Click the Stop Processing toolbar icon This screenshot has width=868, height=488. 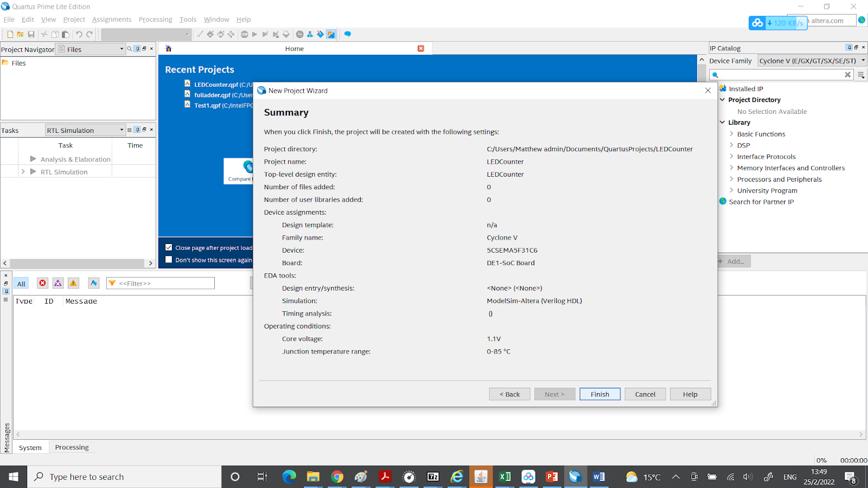pos(244,34)
